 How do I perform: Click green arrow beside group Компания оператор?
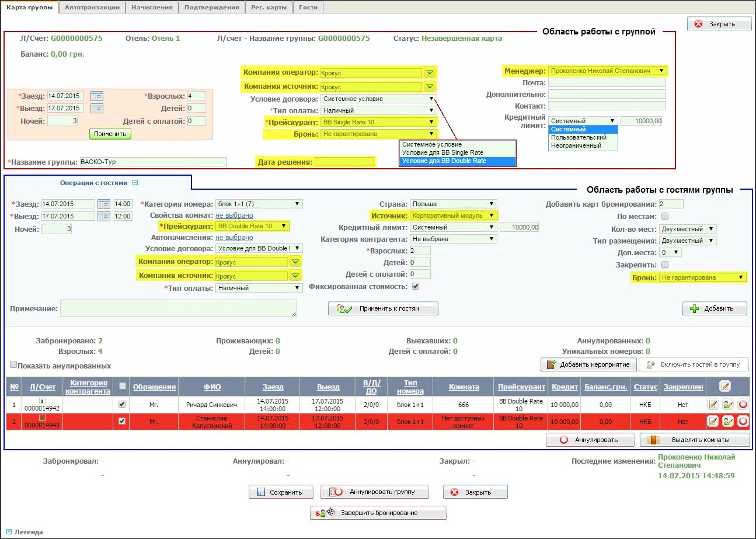pos(430,72)
